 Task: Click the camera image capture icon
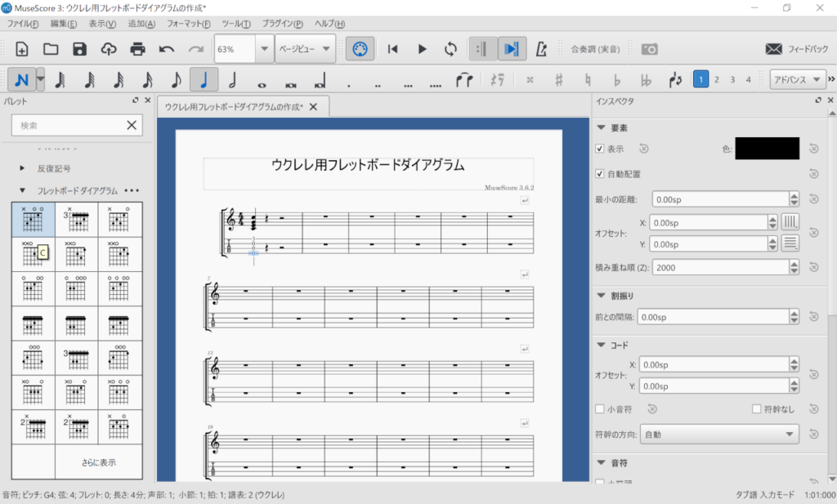point(649,49)
